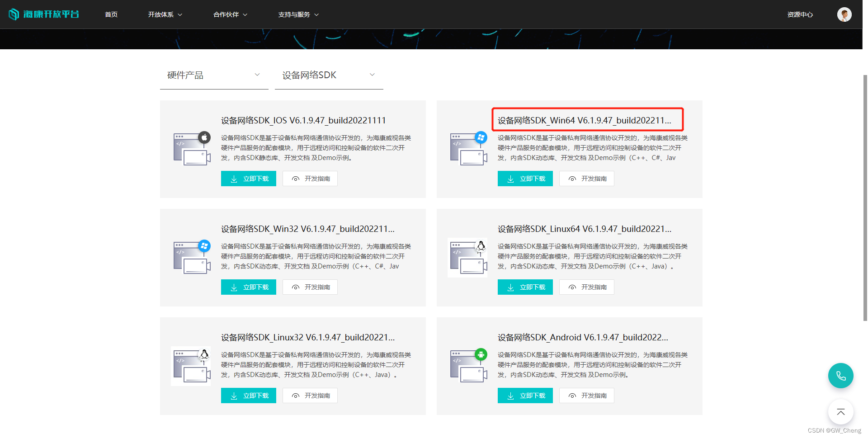Download the IOS SDK with 立即下载

point(249,179)
